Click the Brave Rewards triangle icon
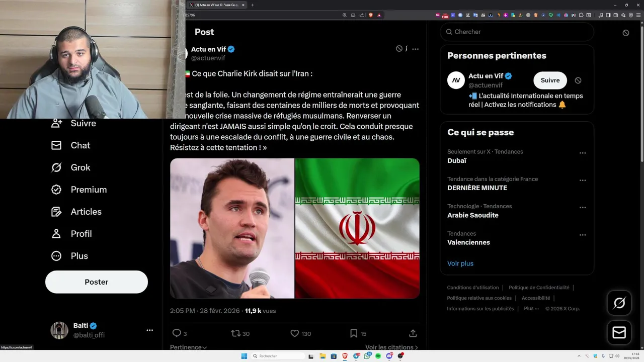Viewport: 644px width, 362px height. pos(379,15)
